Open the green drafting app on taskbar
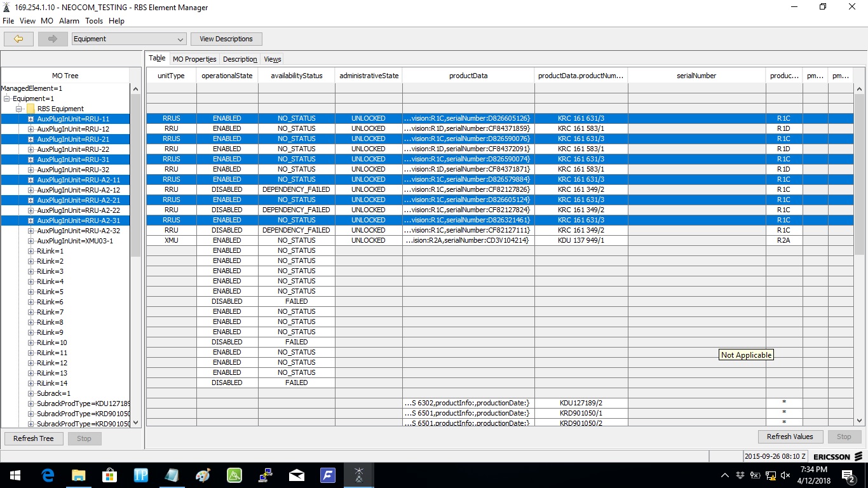The width and height of the screenshot is (868, 488). 234,475
